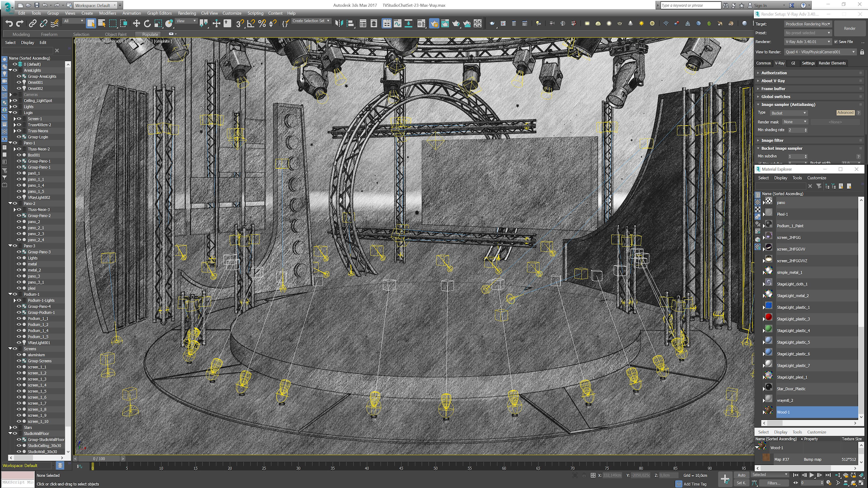Viewport: 868px width, 488px height.
Task: Open the Render Setup teapot icon
Action: pyautogui.click(x=434, y=23)
